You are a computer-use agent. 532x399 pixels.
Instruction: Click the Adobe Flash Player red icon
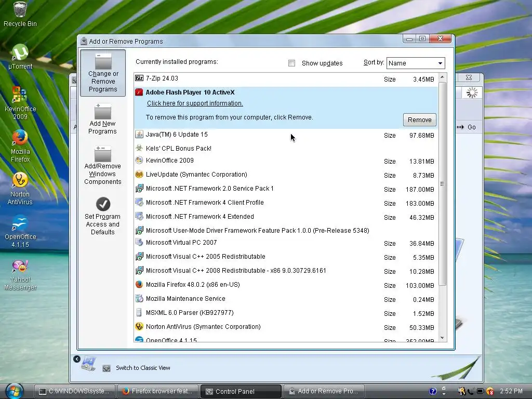[139, 92]
